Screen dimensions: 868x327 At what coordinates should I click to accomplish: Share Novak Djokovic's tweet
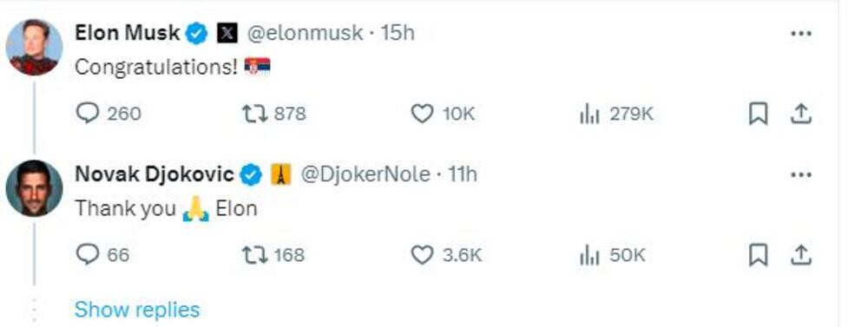pos(800,255)
